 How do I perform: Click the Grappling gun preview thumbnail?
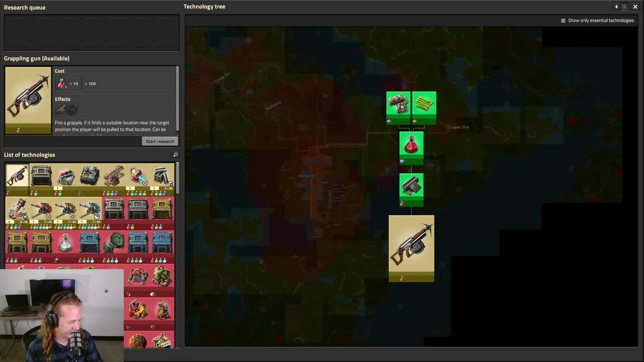coord(28,101)
